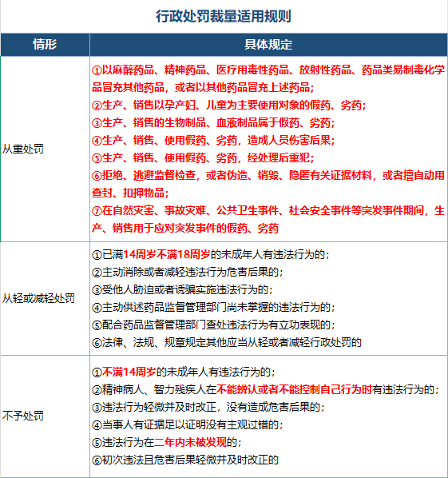448x478 pixels.
Task: Click the line 主动消除或者减轻违法行为危害后果的
Action: pos(188,272)
